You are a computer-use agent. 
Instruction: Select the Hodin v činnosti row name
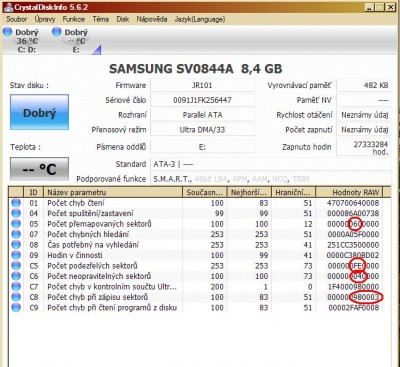75,255
